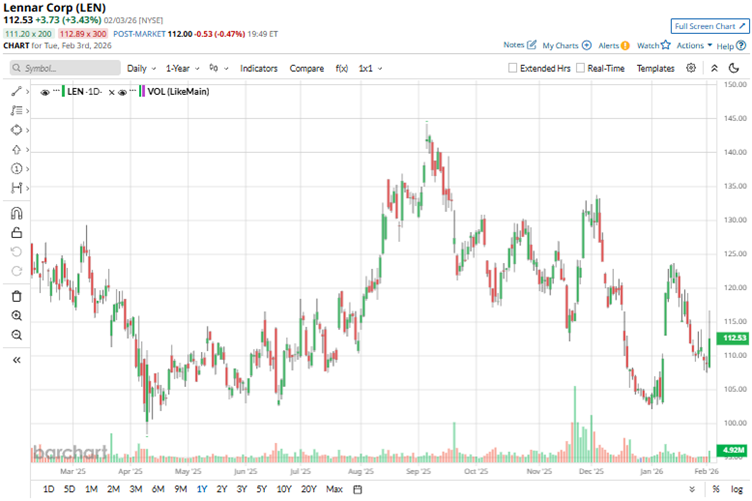Open the calendar date range picker
The width and height of the screenshot is (752, 501).
(x=357, y=489)
